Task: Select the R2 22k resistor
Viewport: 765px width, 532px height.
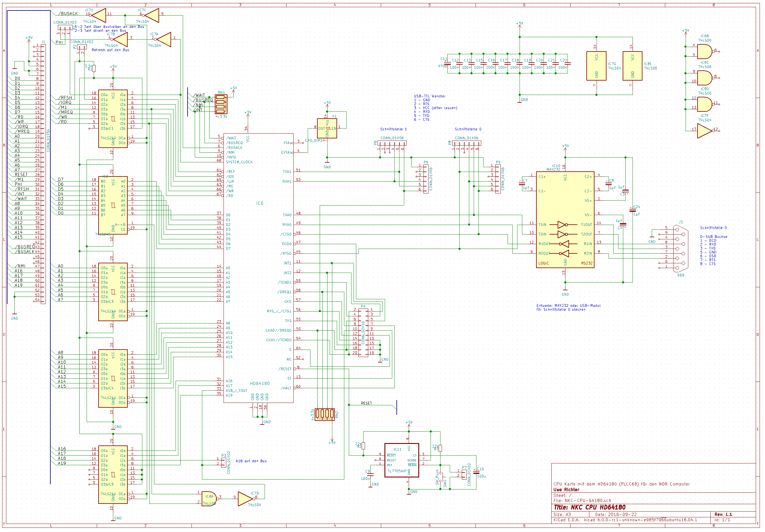Action: tap(363, 446)
